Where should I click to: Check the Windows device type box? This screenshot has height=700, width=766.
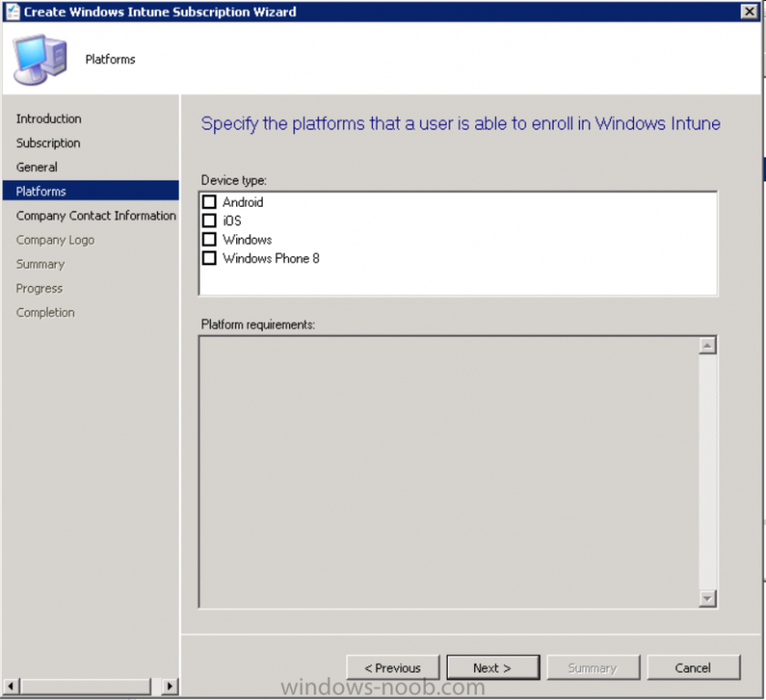point(209,239)
